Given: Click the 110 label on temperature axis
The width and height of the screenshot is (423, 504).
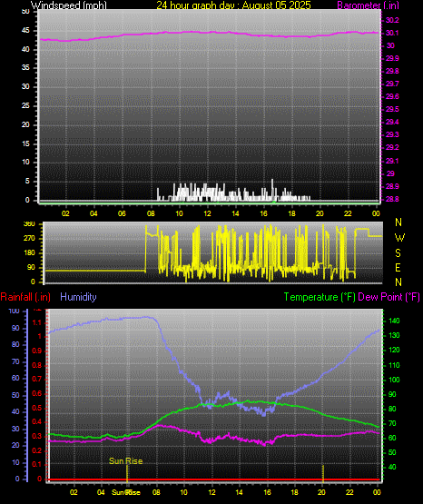Looking at the screenshot, I should tap(394, 365).
